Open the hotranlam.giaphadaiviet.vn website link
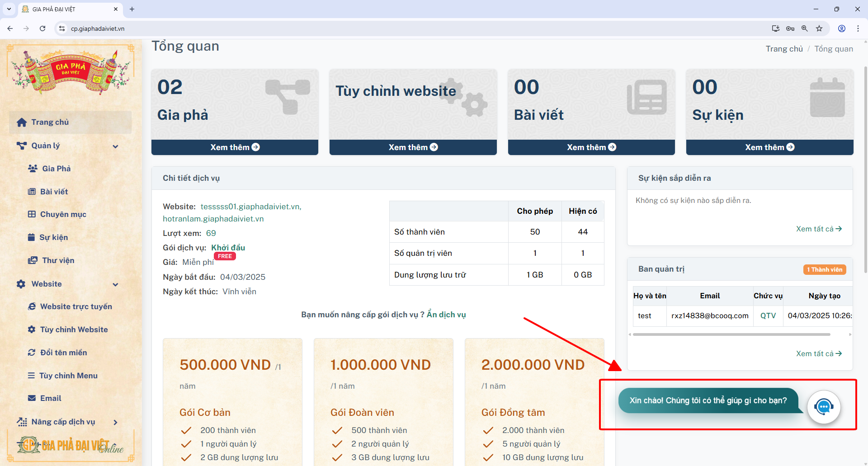Viewport: 868px width, 466px height. (213, 219)
